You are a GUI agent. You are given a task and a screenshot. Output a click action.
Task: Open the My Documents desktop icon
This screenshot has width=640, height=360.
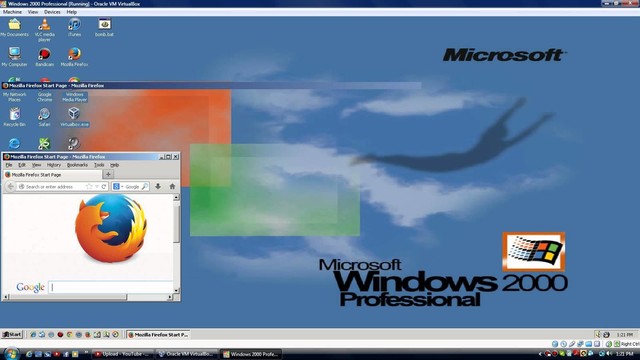[14, 28]
